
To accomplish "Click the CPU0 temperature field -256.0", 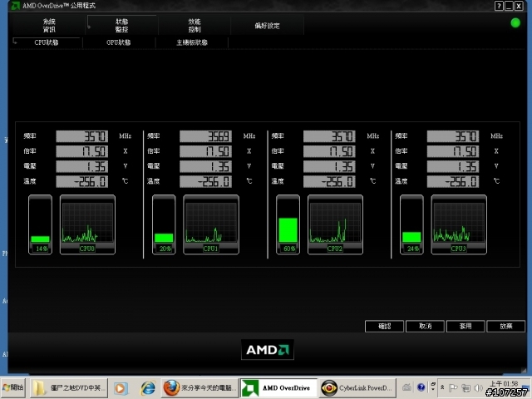I will [82, 181].
